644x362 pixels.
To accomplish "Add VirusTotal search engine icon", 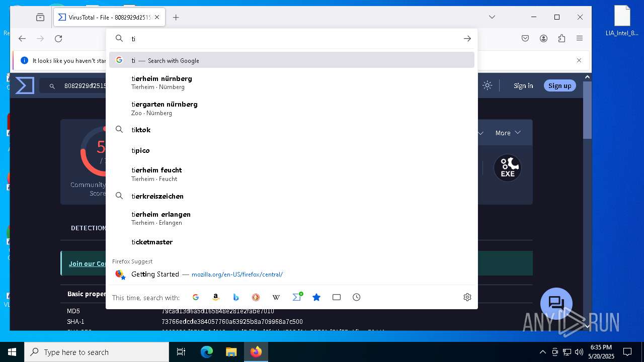I will pyautogui.click(x=297, y=297).
